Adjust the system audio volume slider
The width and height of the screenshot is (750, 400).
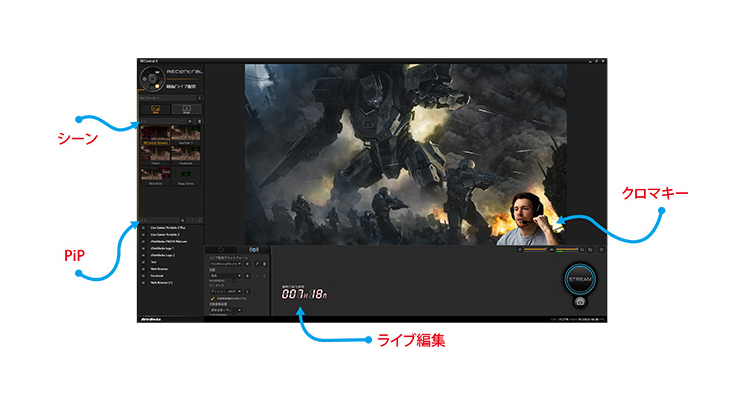pyautogui.click(x=567, y=249)
